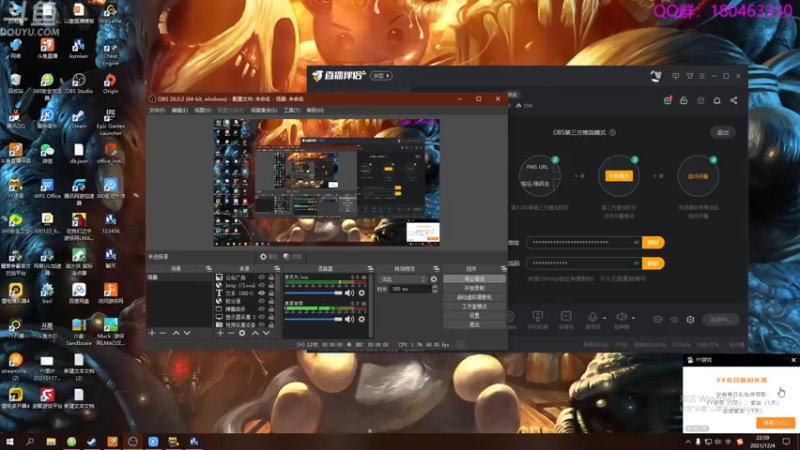Open the Epic Games Launcher desktop shortcut
Screen dimensions: 800x450
pyautogui.click(x=111, y=122)
